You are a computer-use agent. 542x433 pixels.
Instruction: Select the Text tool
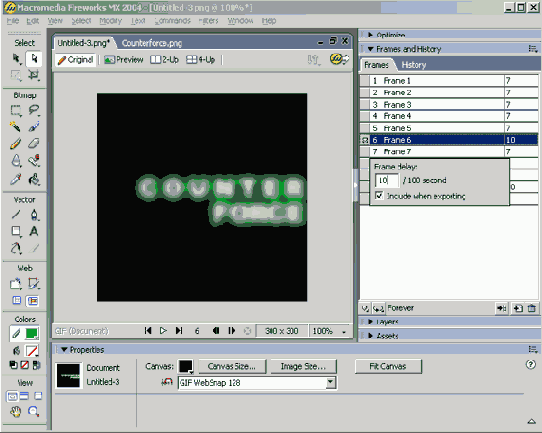pos(34,231)
